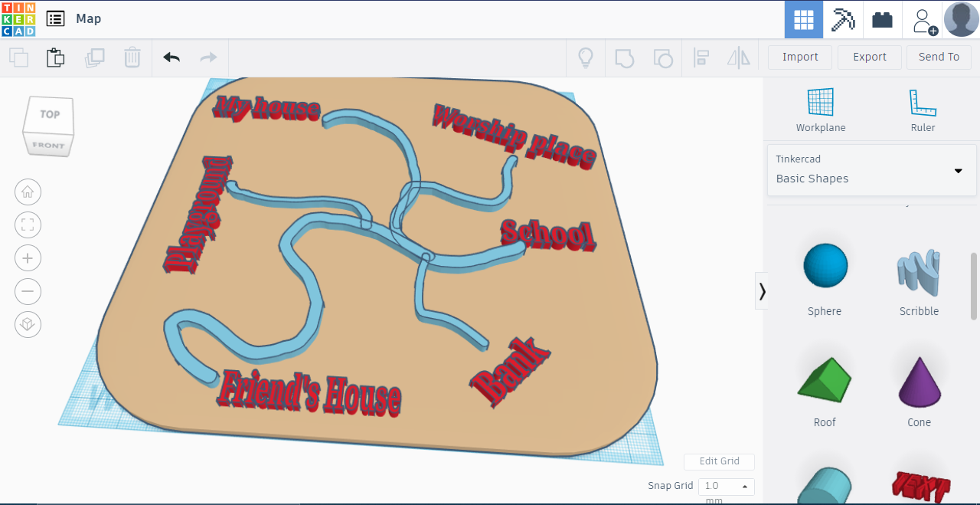The image size is (980, 505).
Task: Export the Map design
Action: tap(869, 57)
